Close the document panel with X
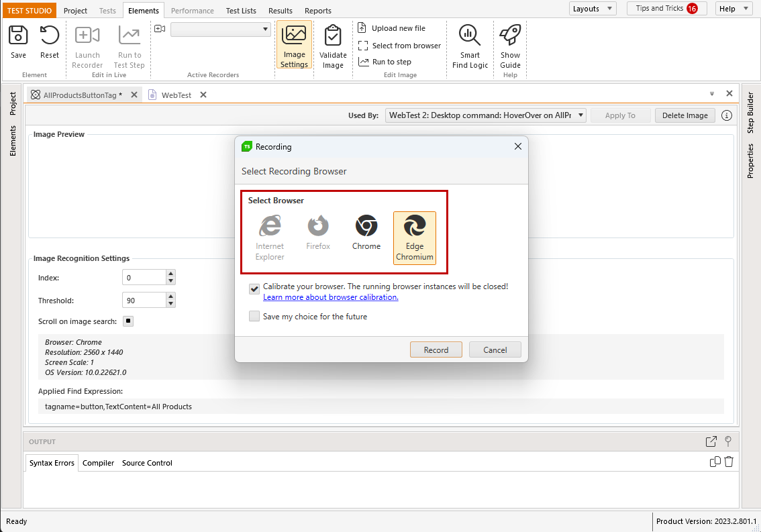Image resolution: width=761 pixels, height=532 pixels. tap(729, 93)
